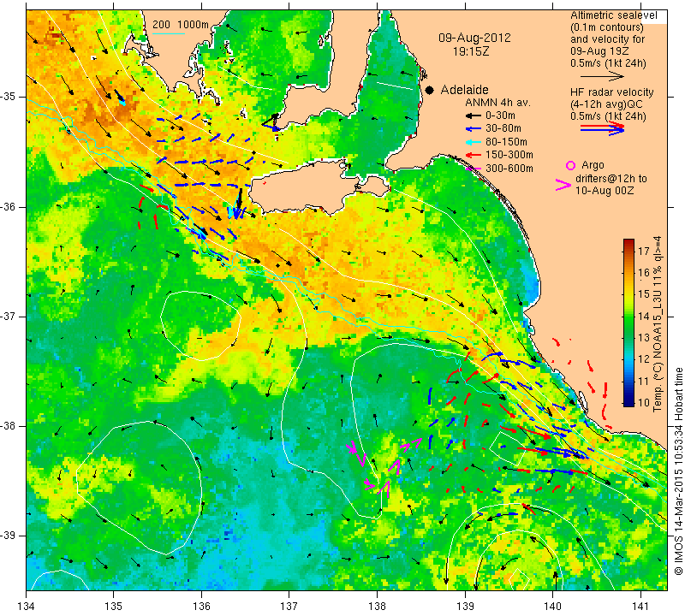Click the magenta drifter arrowhead legend symbol
The height and width of the screenshot is (616, 685).
563,185
